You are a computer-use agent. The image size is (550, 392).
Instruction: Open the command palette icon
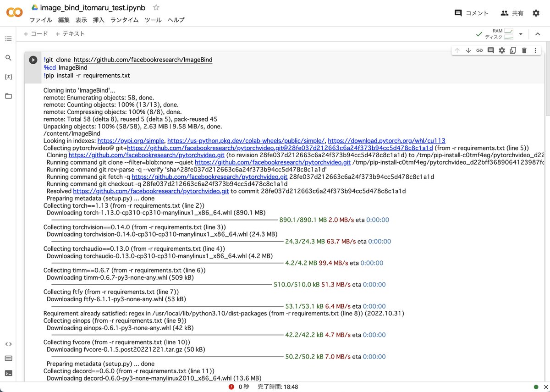(8, 358)
